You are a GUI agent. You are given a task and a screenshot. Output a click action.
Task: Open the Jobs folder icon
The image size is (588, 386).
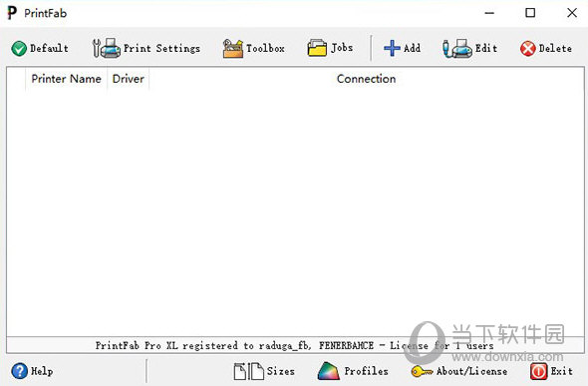click(317, 48)
